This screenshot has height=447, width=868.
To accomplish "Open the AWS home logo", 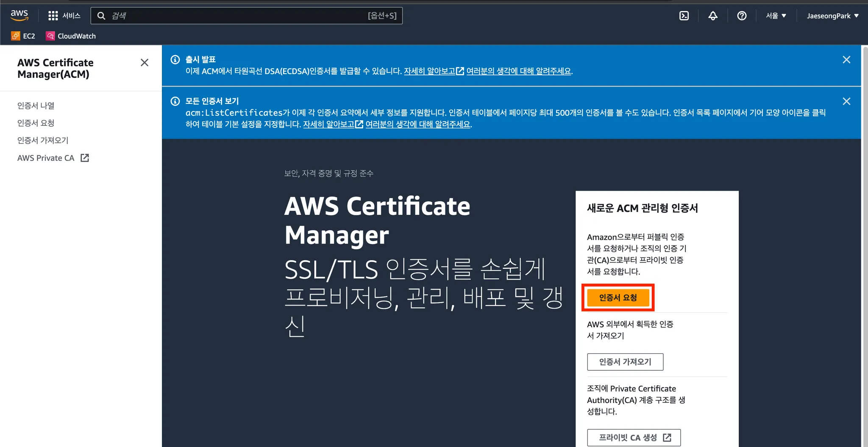I will click(x=19, y=15).
